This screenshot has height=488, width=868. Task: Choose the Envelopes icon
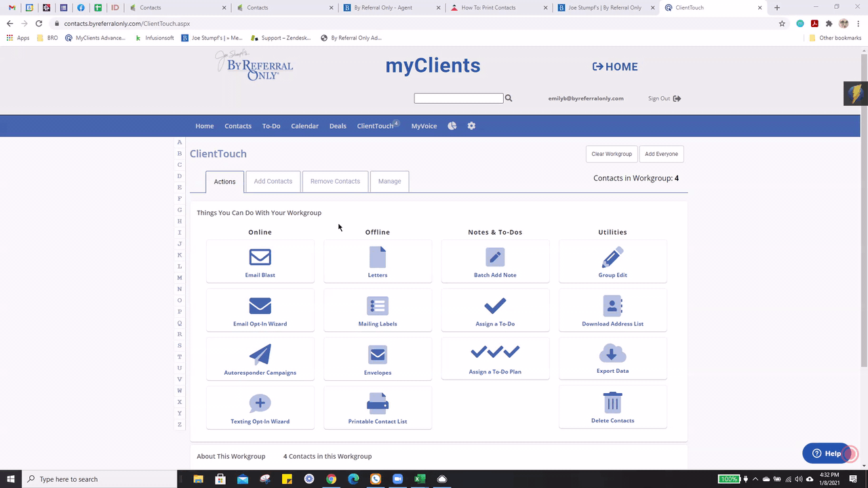[378, 354]
